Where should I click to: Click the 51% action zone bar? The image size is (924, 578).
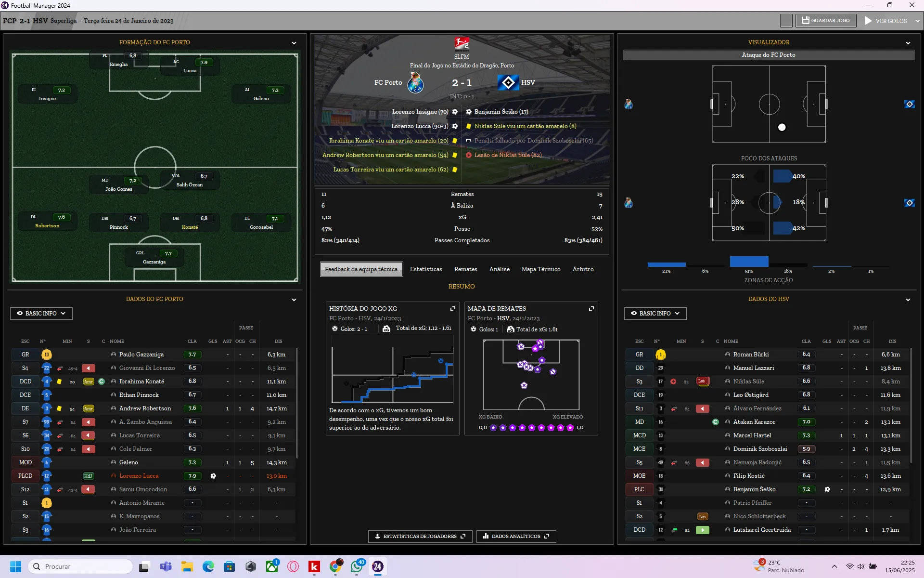pyautogui.click(x=749, y=262)
